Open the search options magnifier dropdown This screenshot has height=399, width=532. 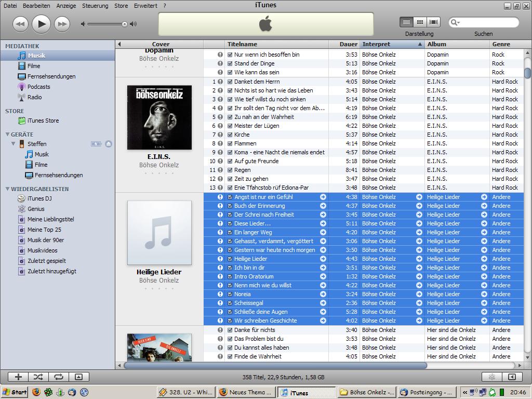(455, 22)
